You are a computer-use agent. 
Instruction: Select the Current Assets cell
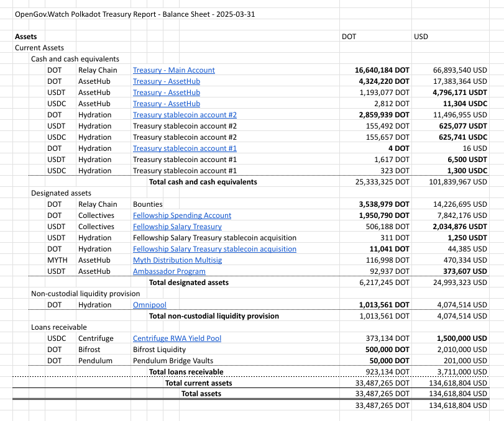point(39,48)
